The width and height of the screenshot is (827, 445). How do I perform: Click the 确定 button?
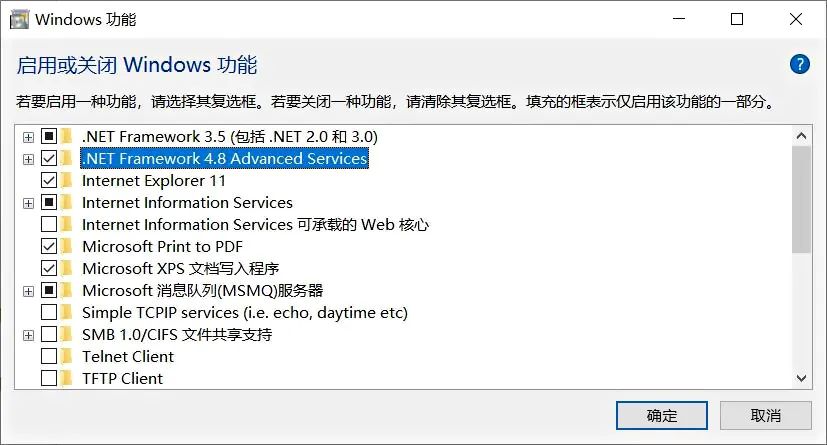point(662,415)
